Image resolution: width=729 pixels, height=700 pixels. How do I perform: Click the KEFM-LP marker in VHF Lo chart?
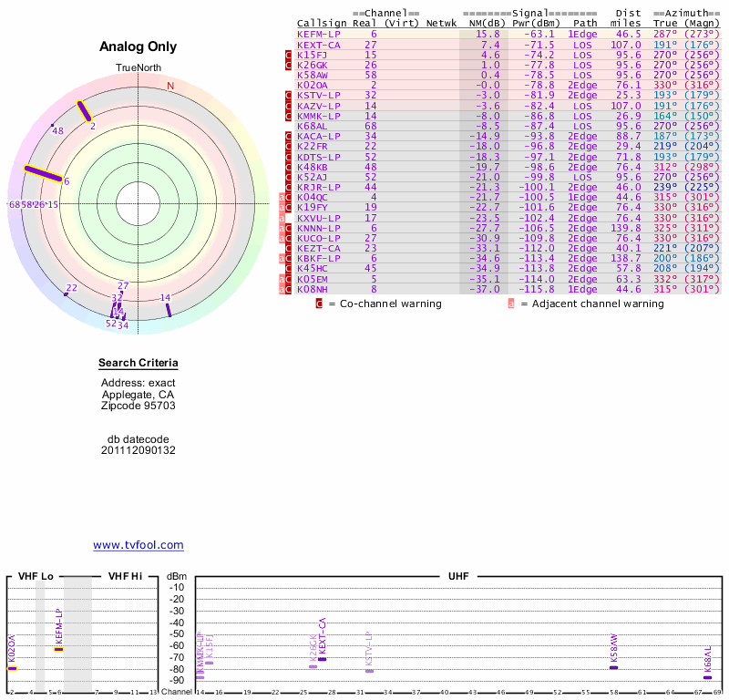pos(58,649)
